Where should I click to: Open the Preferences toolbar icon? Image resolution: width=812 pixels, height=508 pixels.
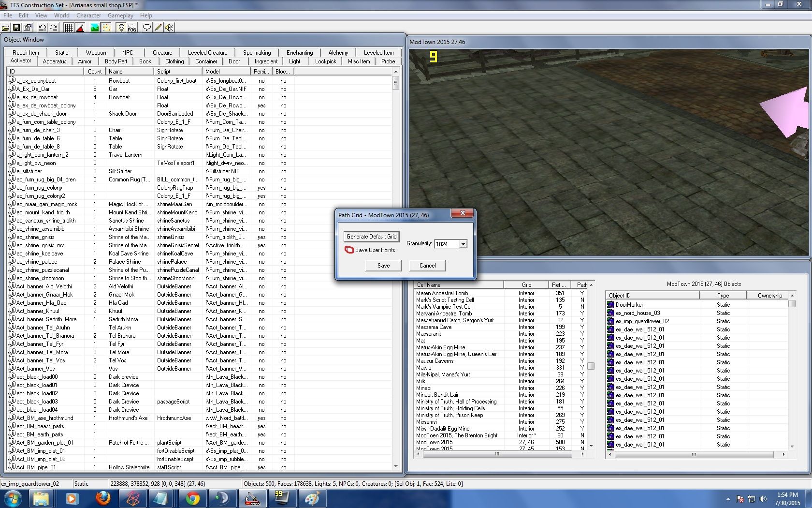tap(27, 28)
